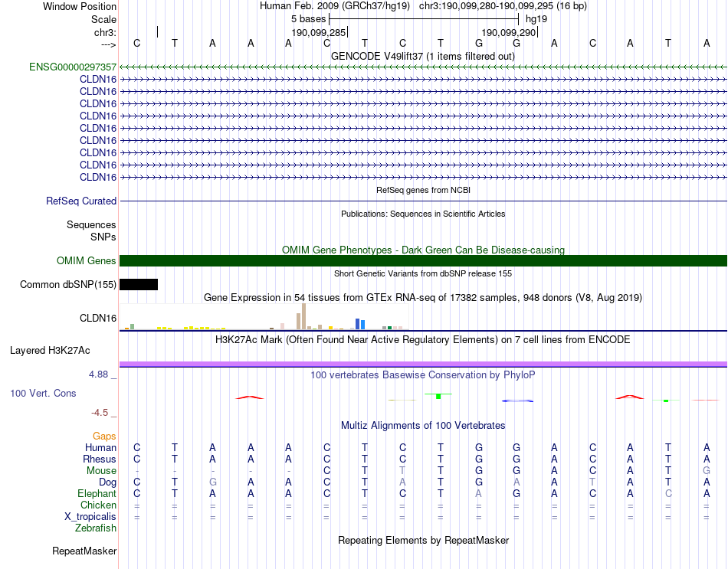Open 100 vertebrates Basewise Conservation by PhyloP title
728x569 pixels.
tap(423, 375)
